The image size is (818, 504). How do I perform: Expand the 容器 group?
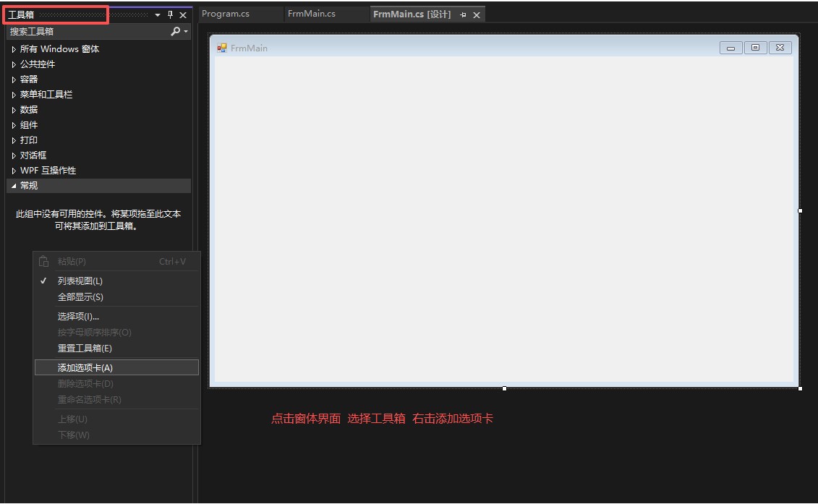[14, 80]
